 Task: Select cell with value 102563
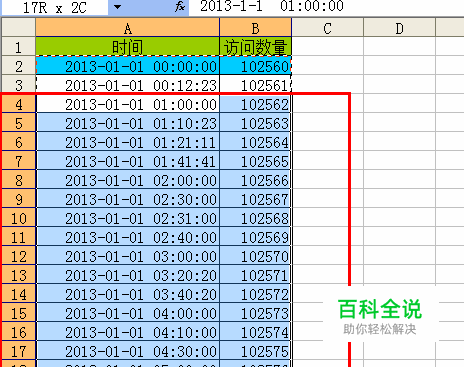[256, 123]
